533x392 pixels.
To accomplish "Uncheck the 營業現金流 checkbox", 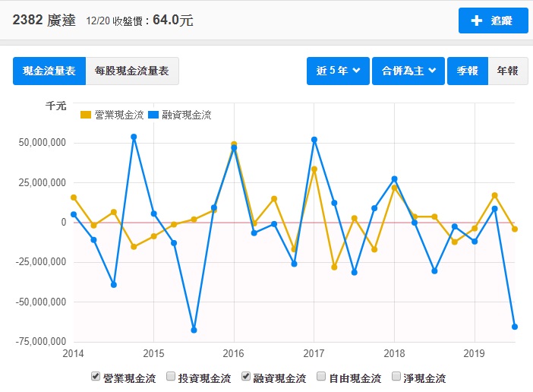I will [96, 376].
